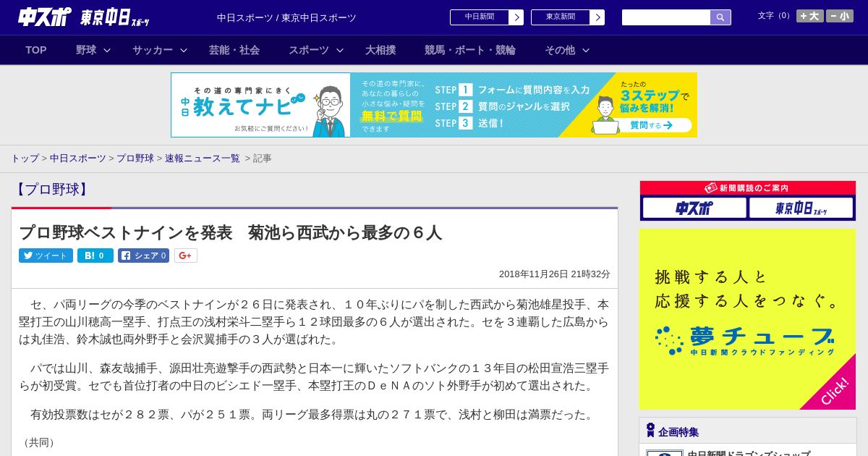This screenshot has width=868, height=456.
Task: Share article with Google+ button
Action: 185,256
